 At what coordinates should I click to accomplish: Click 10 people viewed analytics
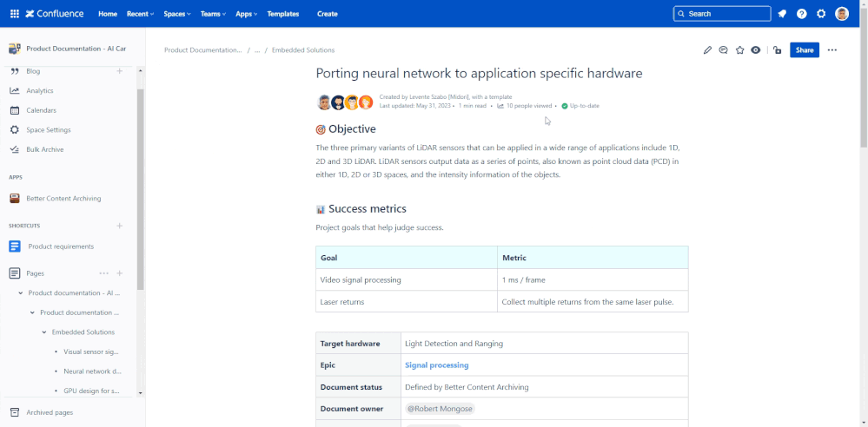(525, 106)
